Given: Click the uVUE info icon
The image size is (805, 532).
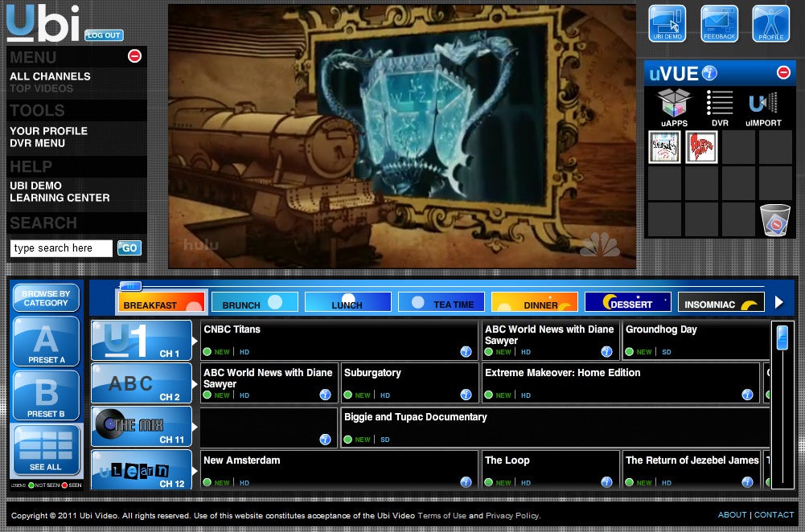Looking at the screenshot, I should click(x=709, y=73).
